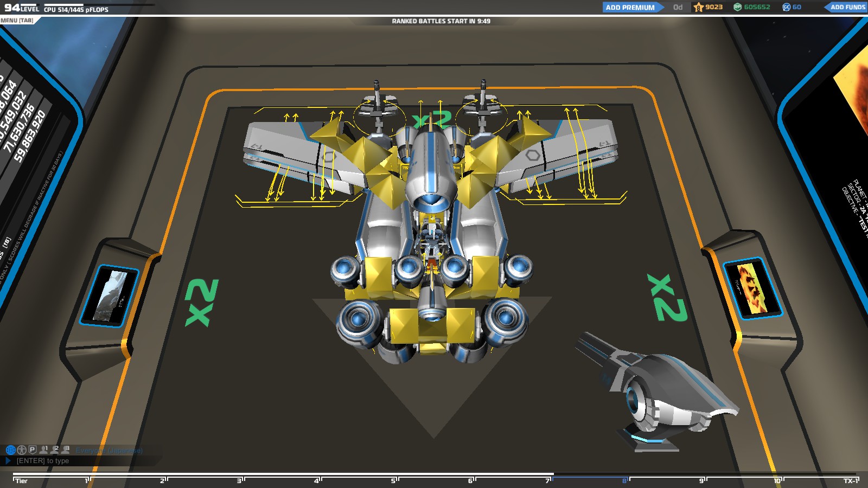This screenshot has height=488, width=868.
Task: Select the platoon P shield chat icon
Action: [33, 450]
